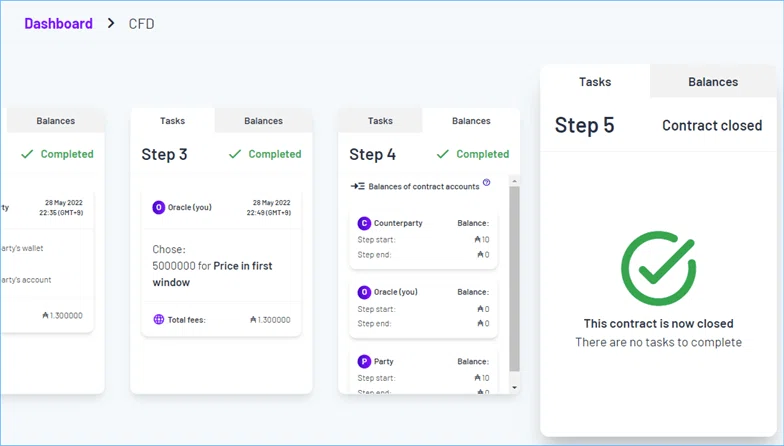
Task: Open the Dashboard breadcrumb link
Action: 58,24
